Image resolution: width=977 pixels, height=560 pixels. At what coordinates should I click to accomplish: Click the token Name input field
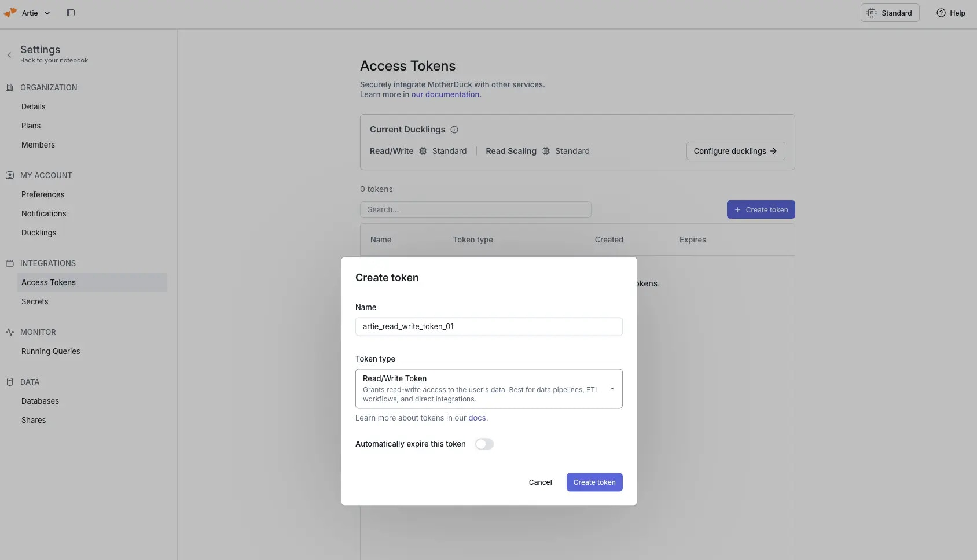(x=489, y=326)
